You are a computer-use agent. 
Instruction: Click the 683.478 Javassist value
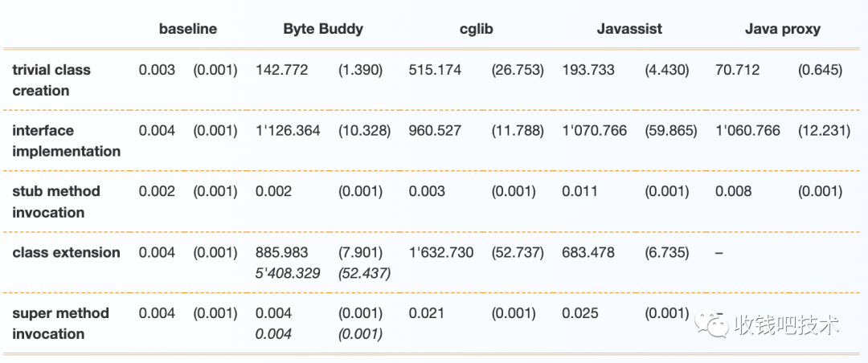[x=588, y=252]
